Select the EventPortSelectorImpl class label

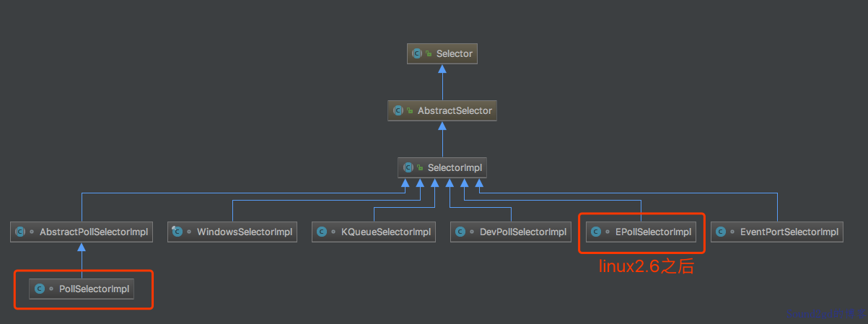[x=789, y=232]
